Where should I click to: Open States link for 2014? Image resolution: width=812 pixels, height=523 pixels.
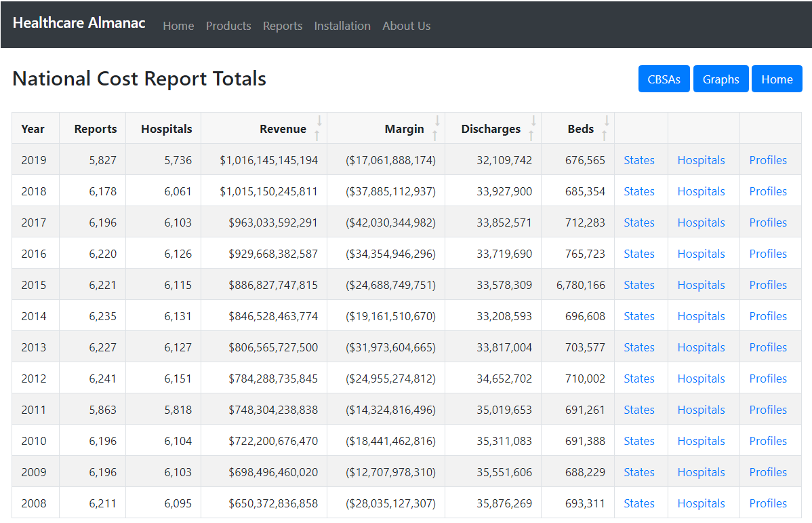pos(639,315)
